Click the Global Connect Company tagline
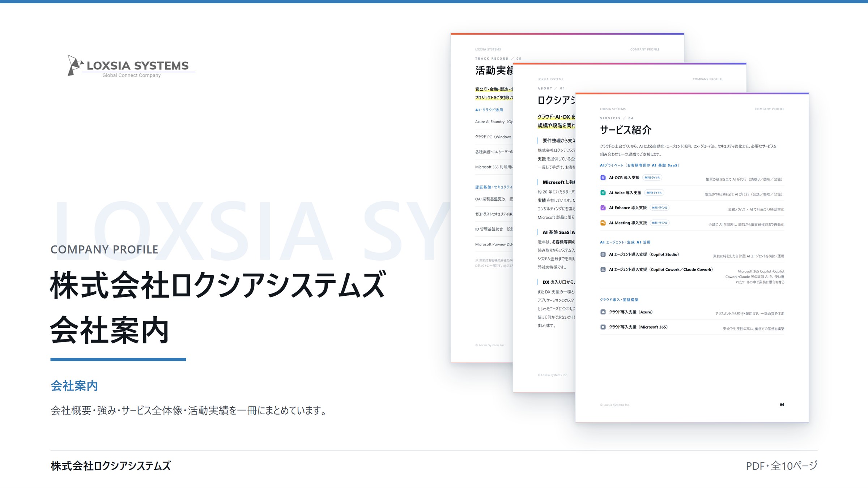The width and height of the screenshot is (868, 488). (131, 76)
